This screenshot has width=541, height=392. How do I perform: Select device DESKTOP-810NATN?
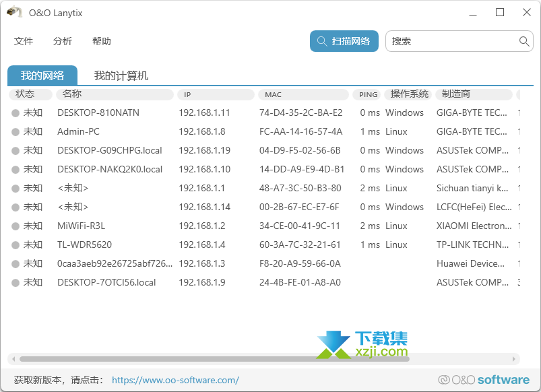(98, 113)
